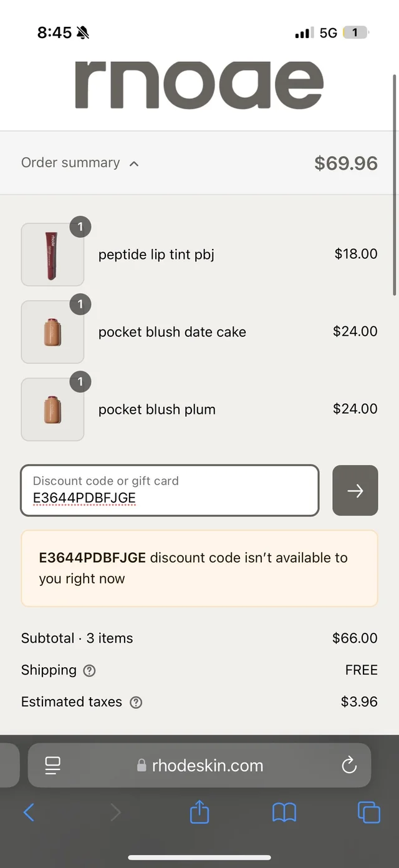Image resolution: width=399 pixels, height=868 pixels.
Task: Tap the Safari share icon
Action: 199,812
